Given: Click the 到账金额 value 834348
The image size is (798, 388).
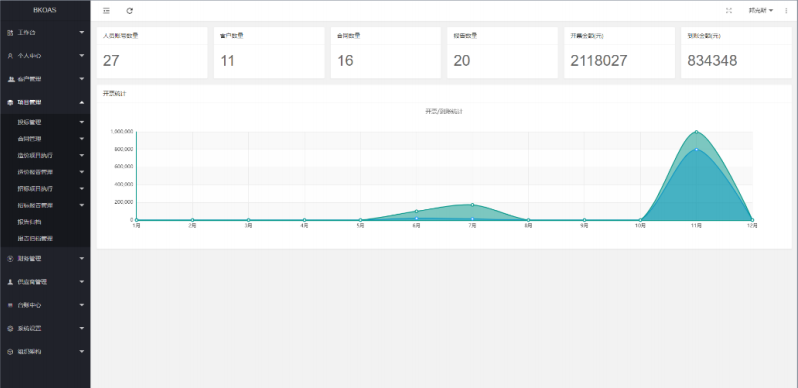Looking at the screenshot, I should pos(712,61).
